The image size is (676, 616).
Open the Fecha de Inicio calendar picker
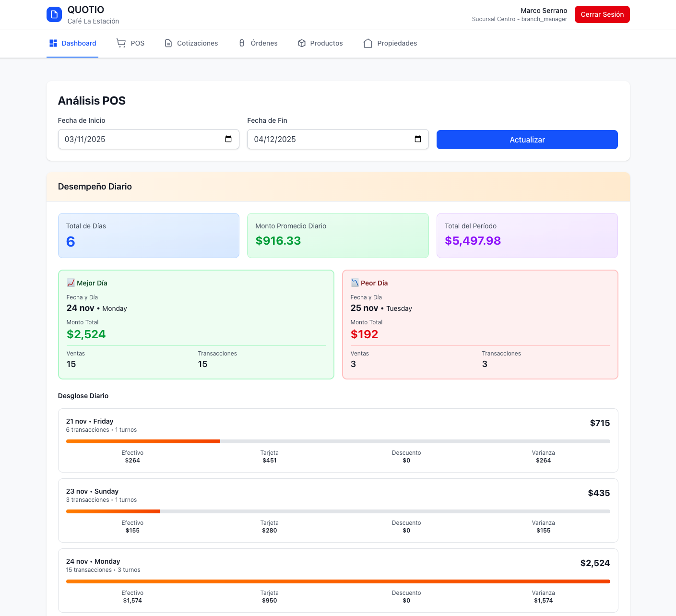click(x=228, y=139)
